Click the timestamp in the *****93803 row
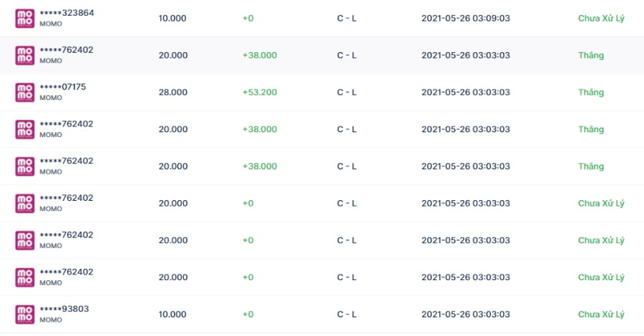 [x=466, y=315]
